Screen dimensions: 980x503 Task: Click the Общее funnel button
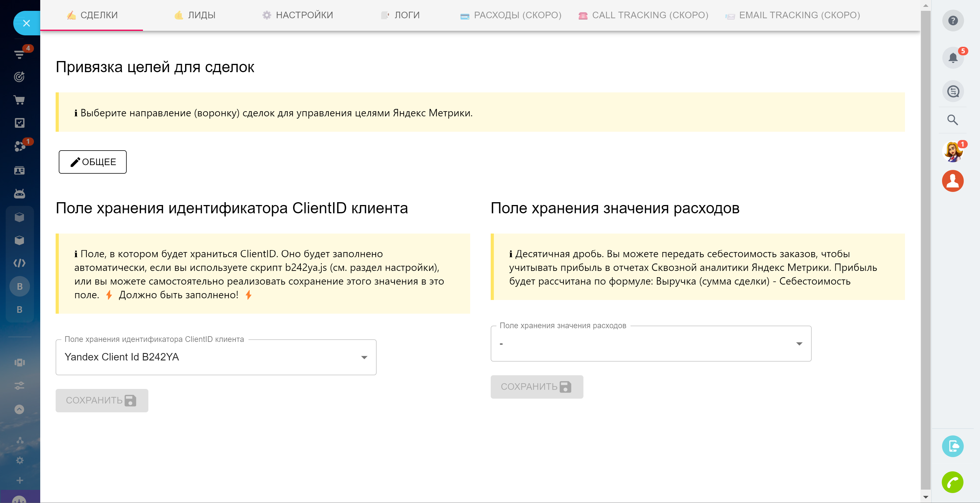(92, 162)
